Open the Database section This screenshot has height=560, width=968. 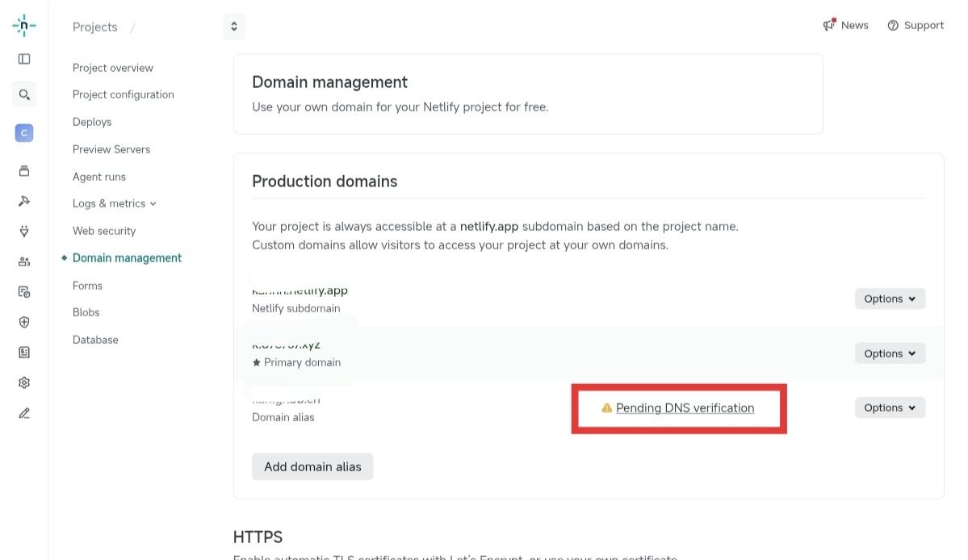pyautogui.click(x=95, y=340)
